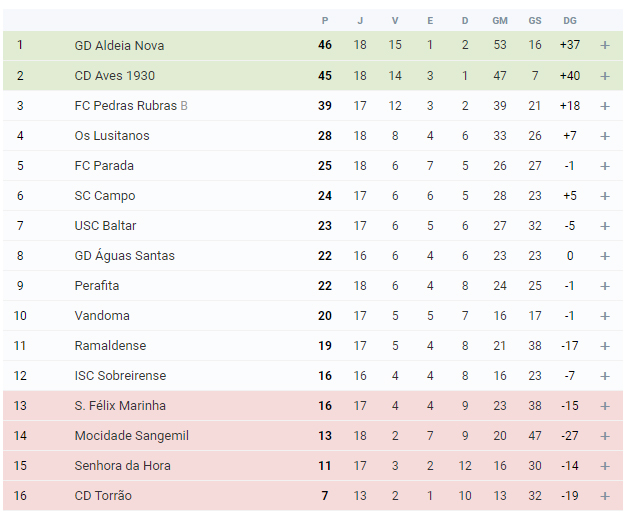The image size is (626, 517).
Task: Expand Senhora da Hora row details
Action: coord(604,466)
